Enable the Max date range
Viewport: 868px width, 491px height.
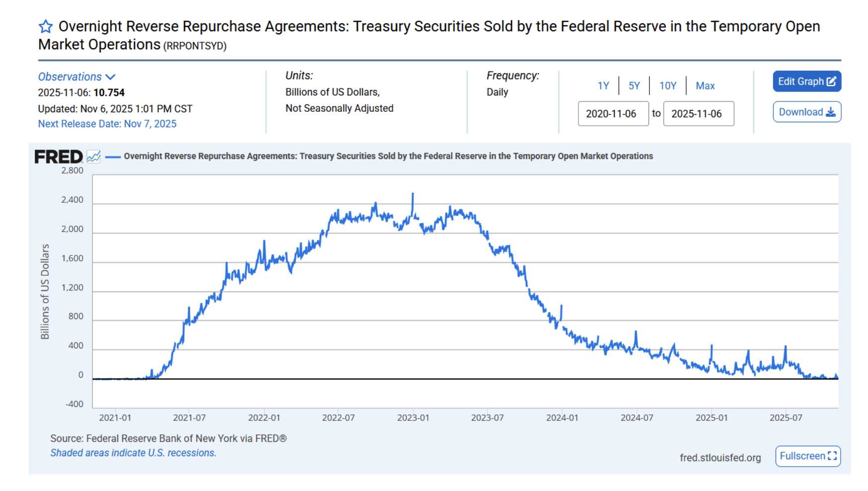pos(705,85)
